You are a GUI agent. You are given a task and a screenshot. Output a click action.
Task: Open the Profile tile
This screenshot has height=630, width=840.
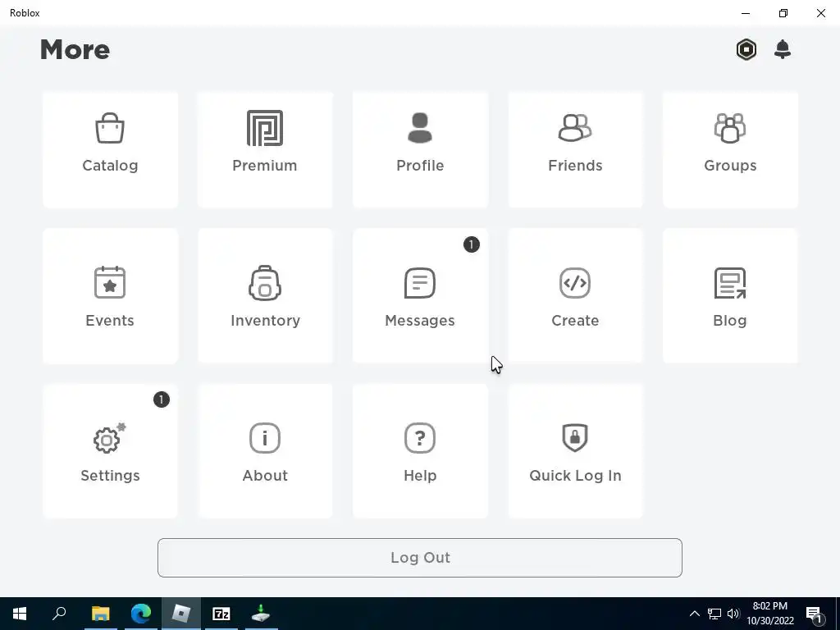420,149
